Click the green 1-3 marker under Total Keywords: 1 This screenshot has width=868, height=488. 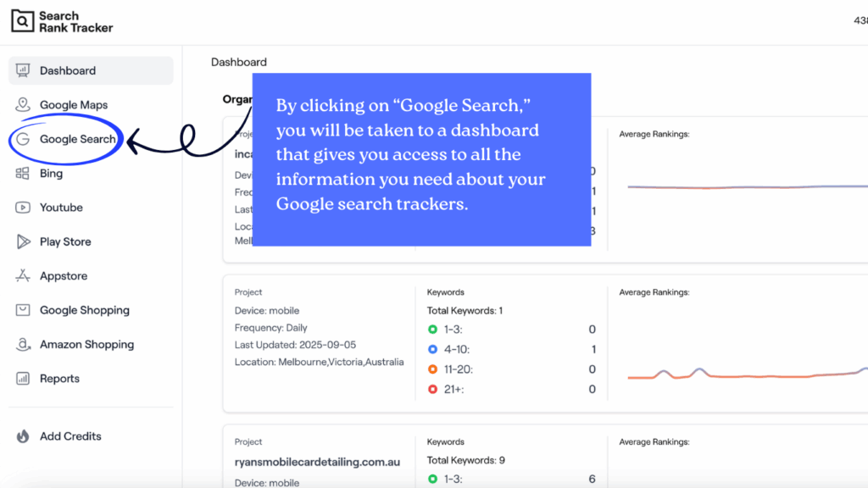(433, 330)
